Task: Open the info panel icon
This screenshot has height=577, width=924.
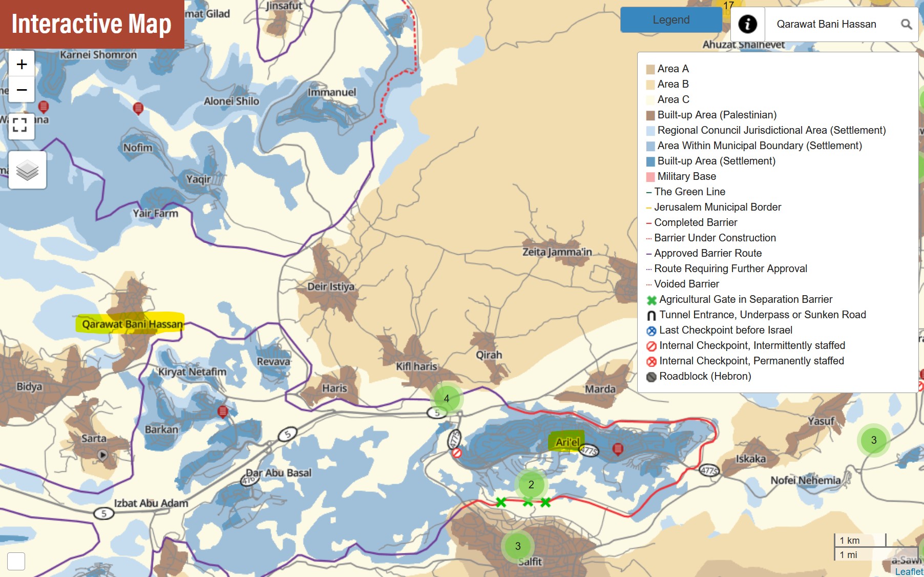Action: click(747, 24)
